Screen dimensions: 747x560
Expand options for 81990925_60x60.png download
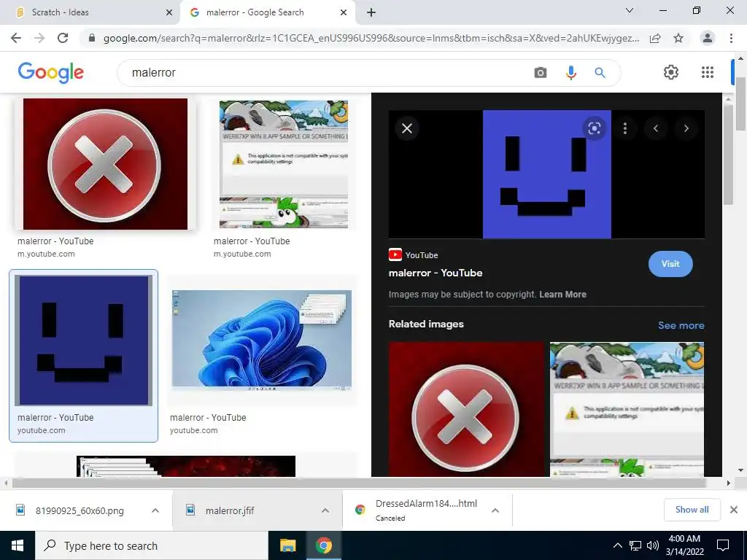(x=155, y=510)
